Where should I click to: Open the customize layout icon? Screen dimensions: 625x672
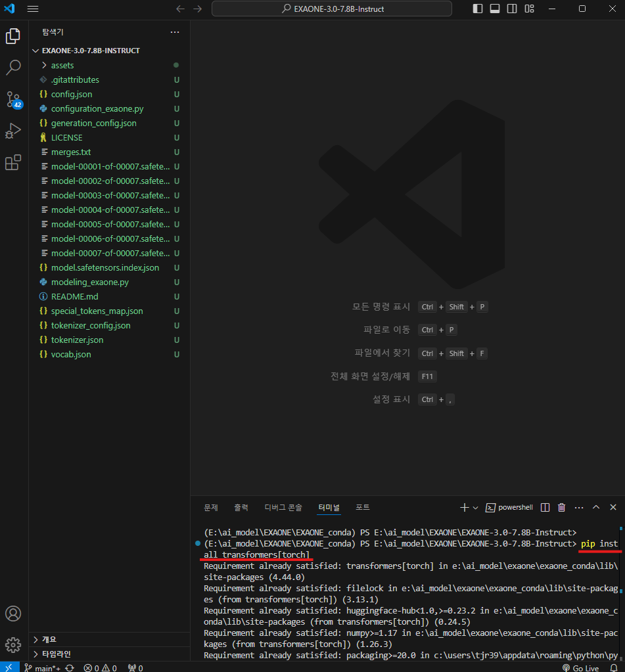[x=530, y=9]
